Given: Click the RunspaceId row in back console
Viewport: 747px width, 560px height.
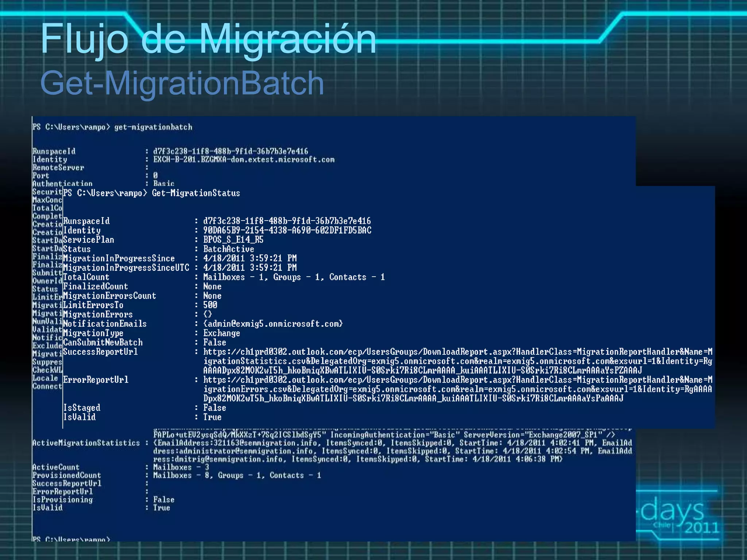Looking at the screenshot, I should tap(170, 151).
